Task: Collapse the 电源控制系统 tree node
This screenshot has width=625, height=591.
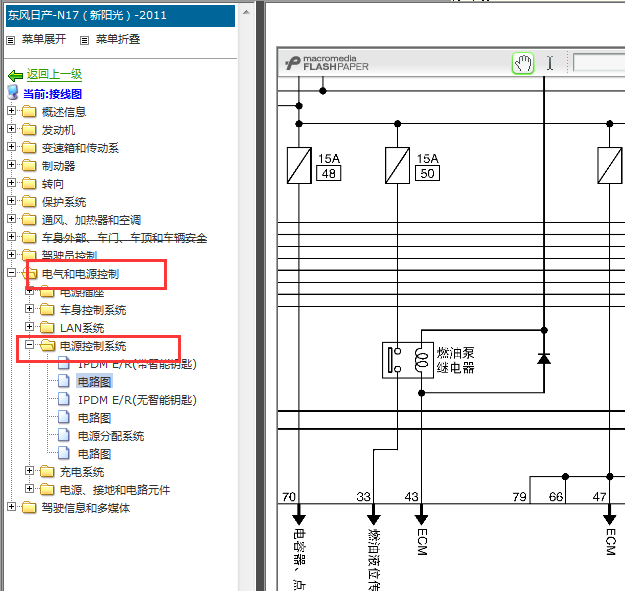Action: (x=29, y=344)
